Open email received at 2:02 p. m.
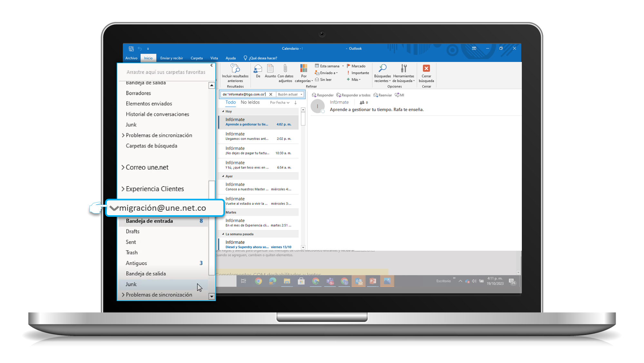Image resolution: width=644 pixels, height=363 pixels. coord(259,136)
